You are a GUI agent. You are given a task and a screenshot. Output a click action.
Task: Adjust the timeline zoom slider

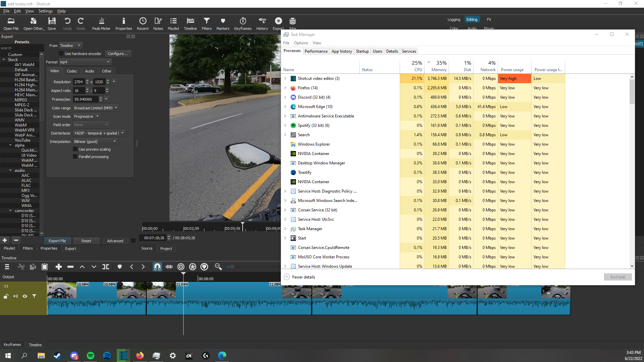232,267
